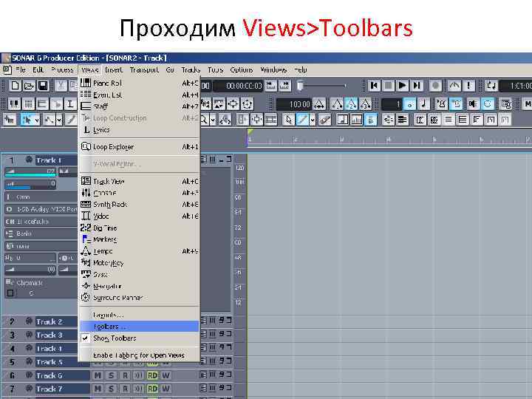The image size is (532, 399).
Task: Open the Process menu
Action: pos(62,70)
